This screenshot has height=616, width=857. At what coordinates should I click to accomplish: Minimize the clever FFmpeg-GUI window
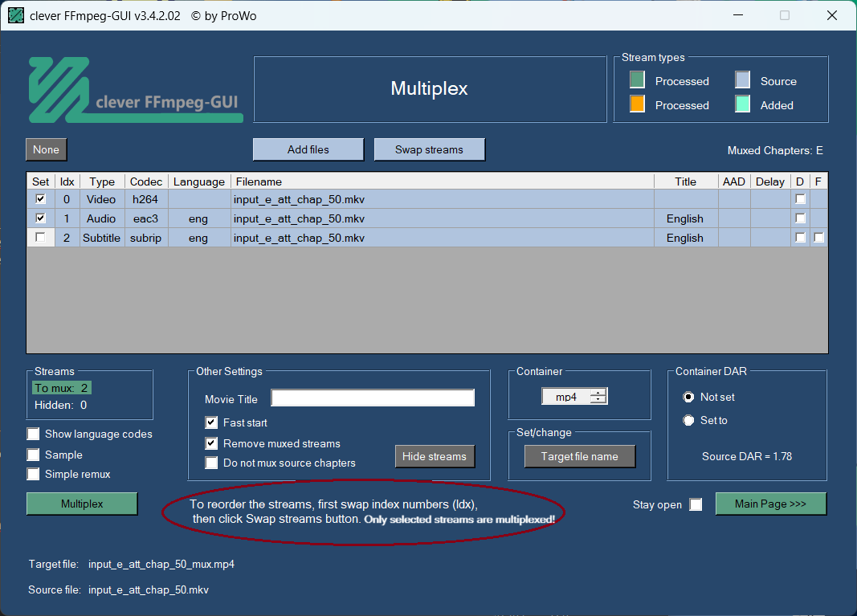[738, 15]
